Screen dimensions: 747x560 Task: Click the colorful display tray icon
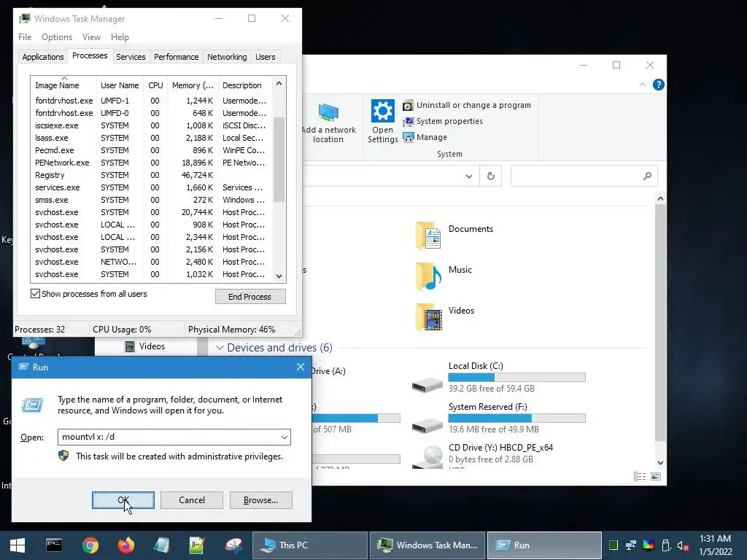click(649, 545)
